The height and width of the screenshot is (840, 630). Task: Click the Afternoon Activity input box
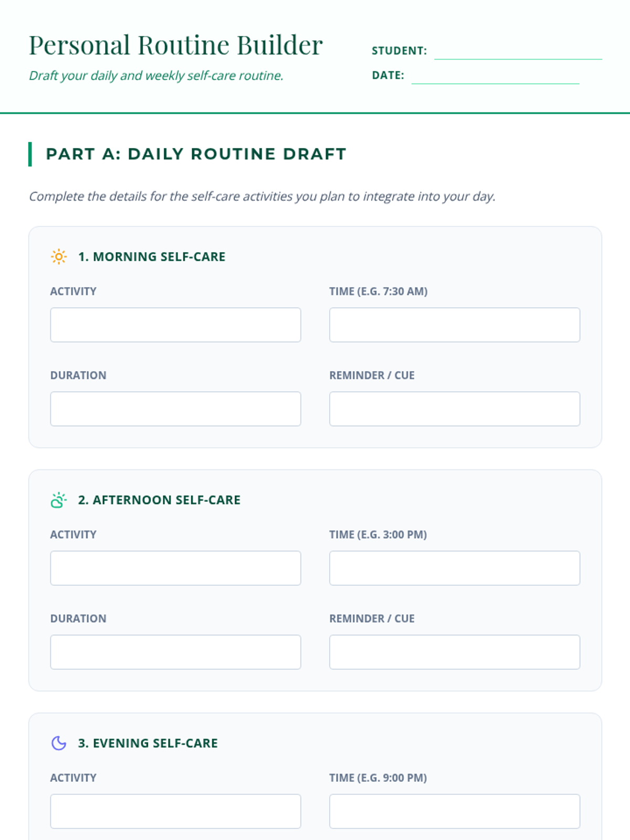point(175,568)
